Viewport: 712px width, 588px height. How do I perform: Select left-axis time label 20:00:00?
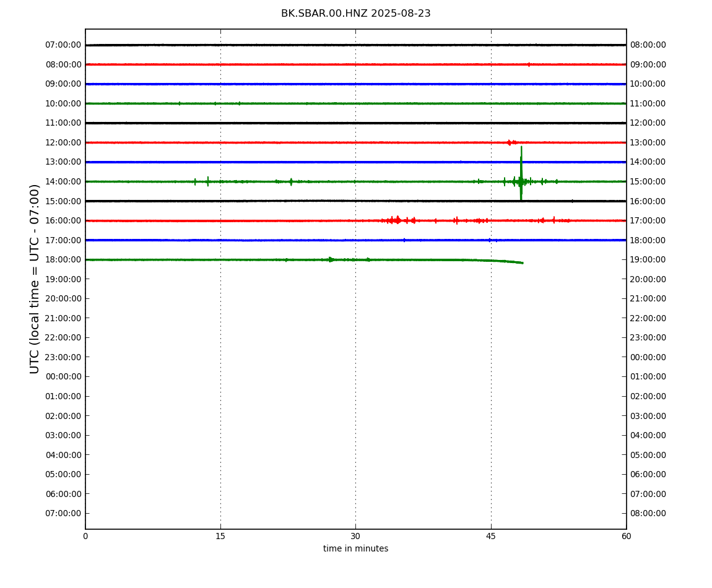(x=64, y=299)
